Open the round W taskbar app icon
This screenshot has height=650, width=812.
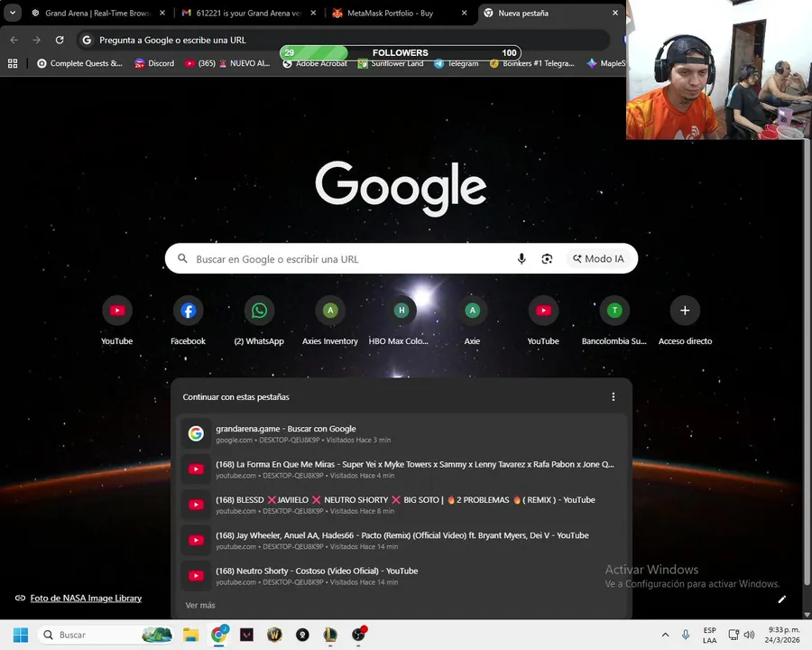point(274,635)
